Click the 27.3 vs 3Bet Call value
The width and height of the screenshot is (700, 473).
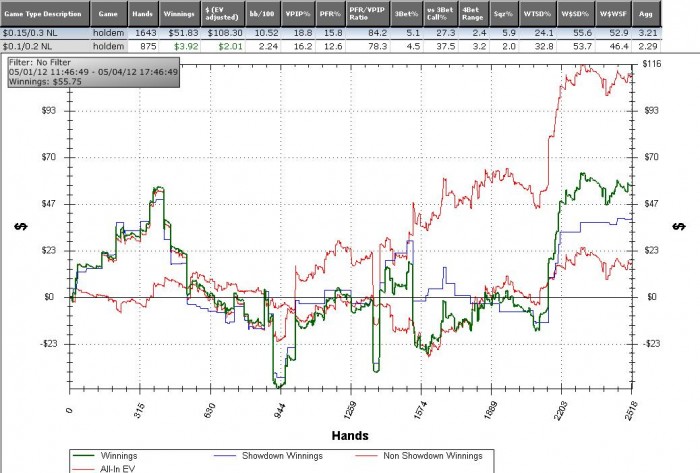click(446, 33)
